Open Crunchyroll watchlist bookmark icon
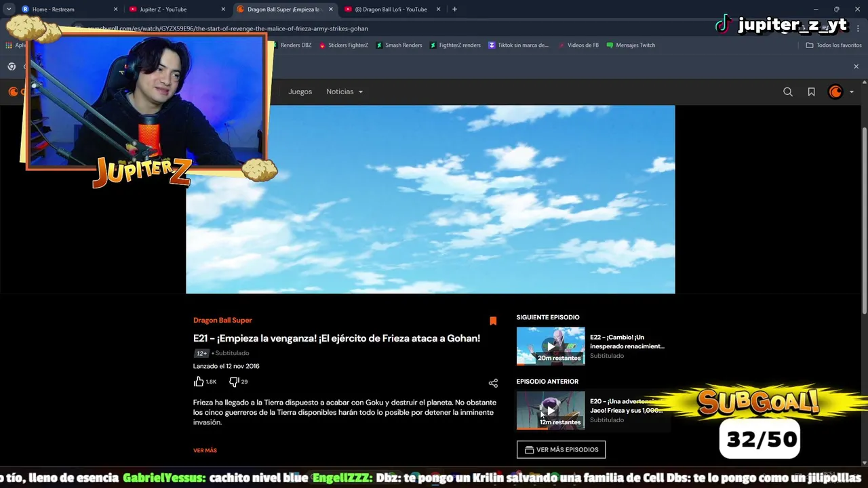 [x=811, y=92]
